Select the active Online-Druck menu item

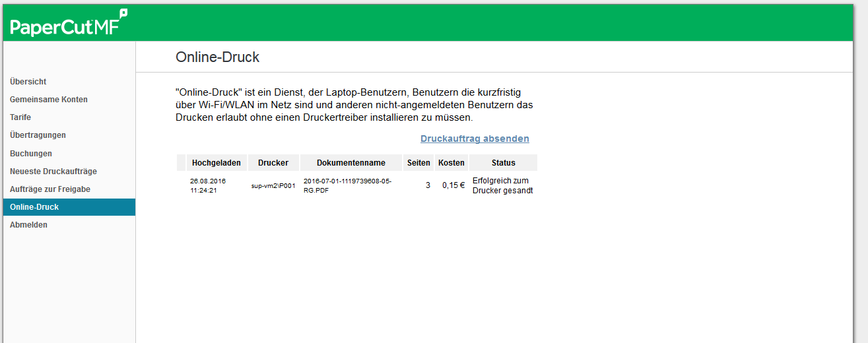pos(34,207)
